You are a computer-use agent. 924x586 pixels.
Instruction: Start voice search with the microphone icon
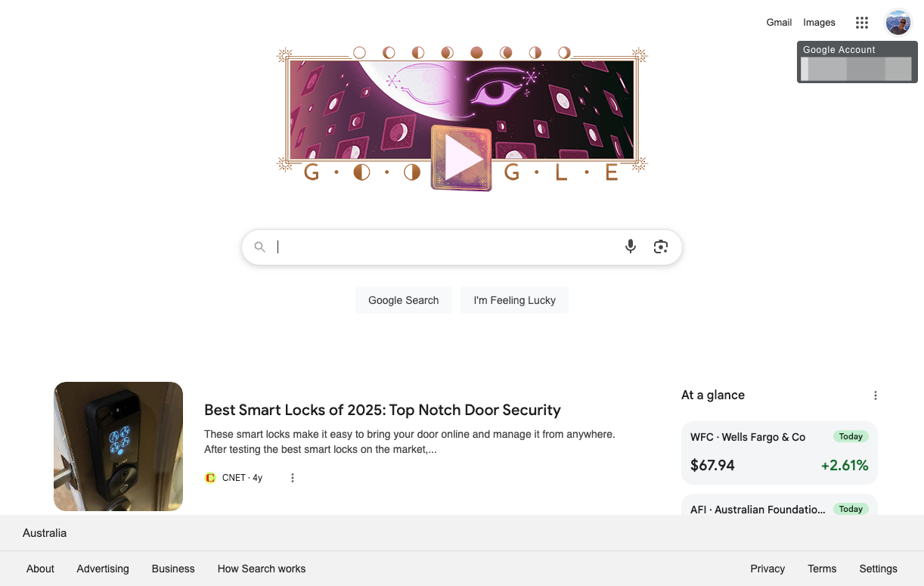631,246
